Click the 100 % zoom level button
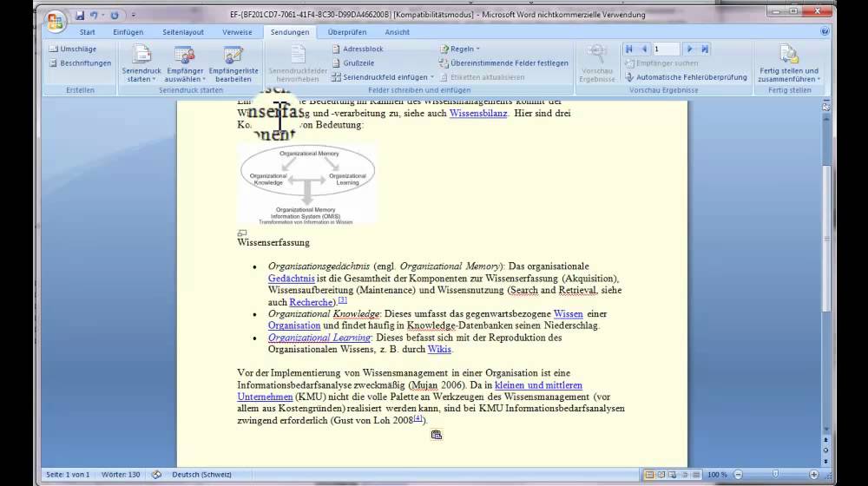Image resolution: width=868 pixels, height=486 pixels. tap(717, 475)
